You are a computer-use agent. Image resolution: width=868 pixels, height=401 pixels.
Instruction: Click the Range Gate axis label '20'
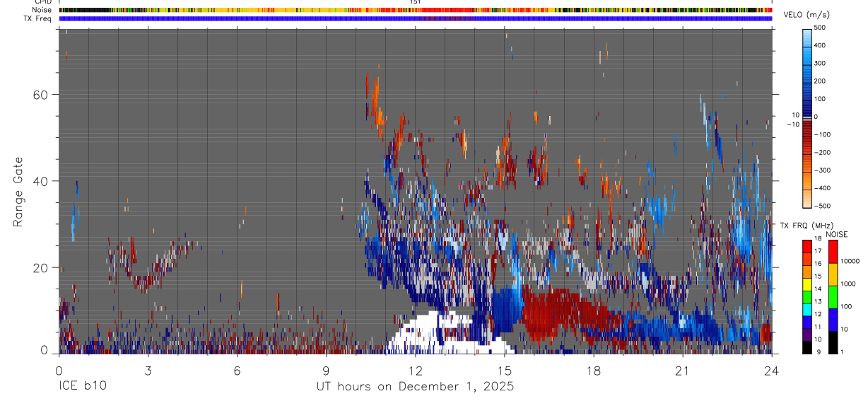pyautogui.click(x=40, y=267)
